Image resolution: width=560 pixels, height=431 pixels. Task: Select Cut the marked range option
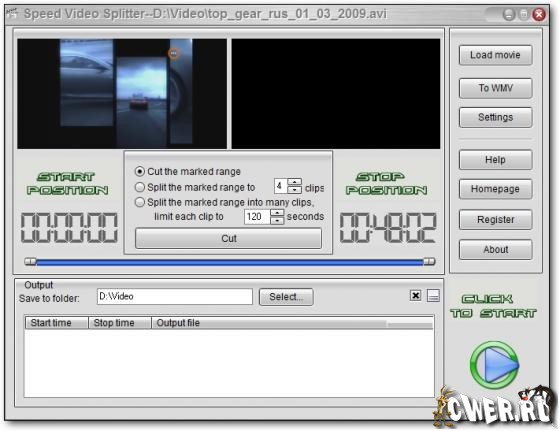pyautogui.click(x=140, y=171)
